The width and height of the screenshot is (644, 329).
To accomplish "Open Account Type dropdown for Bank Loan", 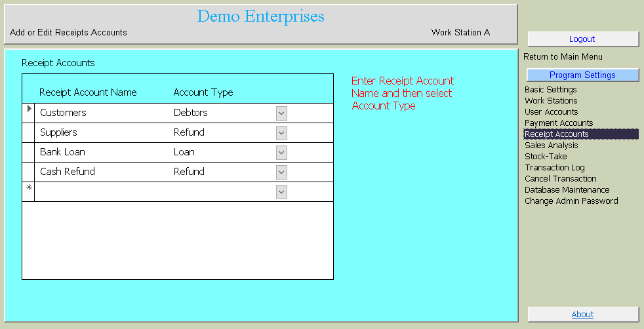I will 281,153.
